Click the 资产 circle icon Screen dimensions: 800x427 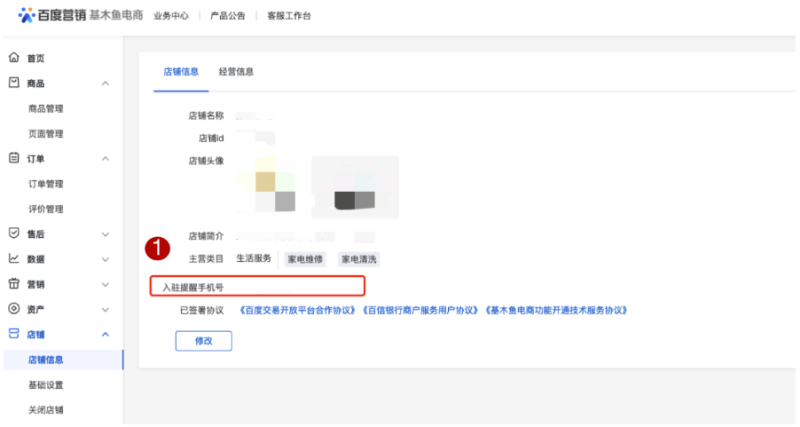point(14,308)
